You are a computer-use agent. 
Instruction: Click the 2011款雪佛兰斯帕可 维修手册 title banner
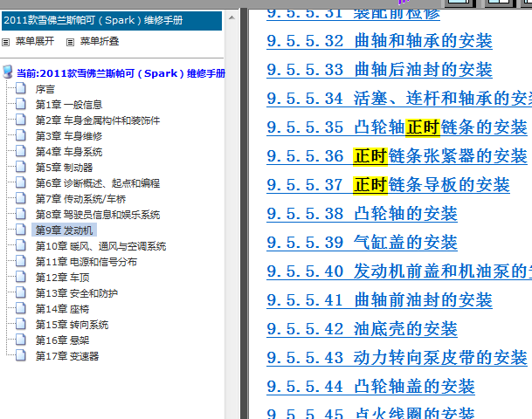[x=112, y=21]
